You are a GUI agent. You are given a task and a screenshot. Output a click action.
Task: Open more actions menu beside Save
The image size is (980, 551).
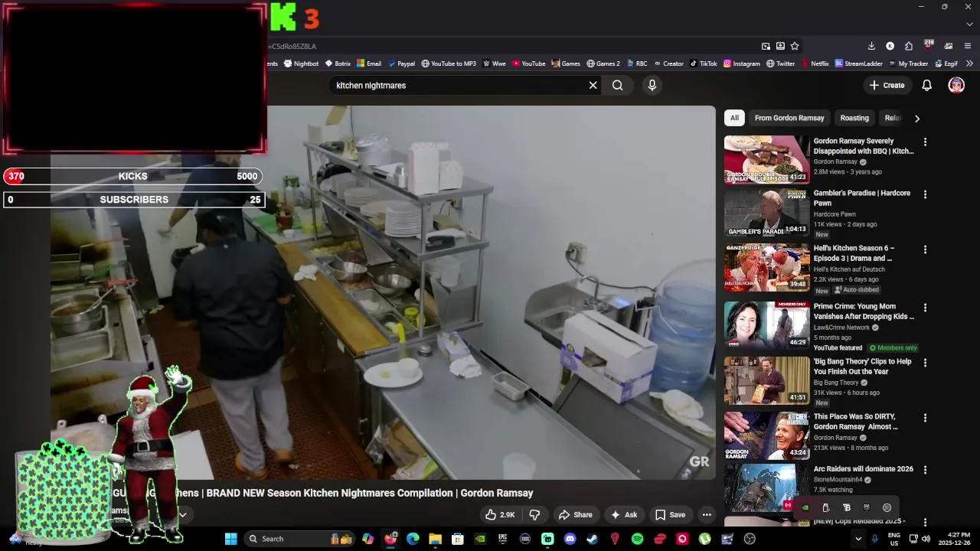pyautogui.click(x=707, y=515)
